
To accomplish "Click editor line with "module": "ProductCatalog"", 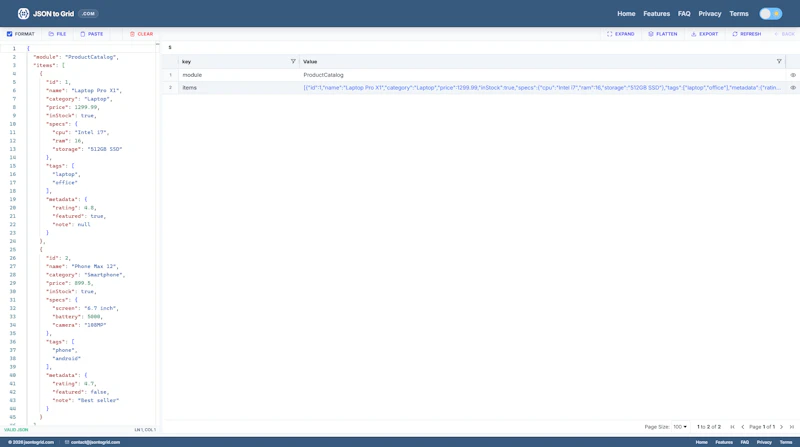I will (76, 57).
